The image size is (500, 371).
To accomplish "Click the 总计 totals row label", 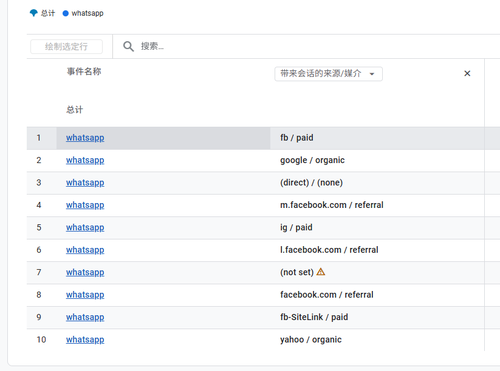I will (74, 110).
